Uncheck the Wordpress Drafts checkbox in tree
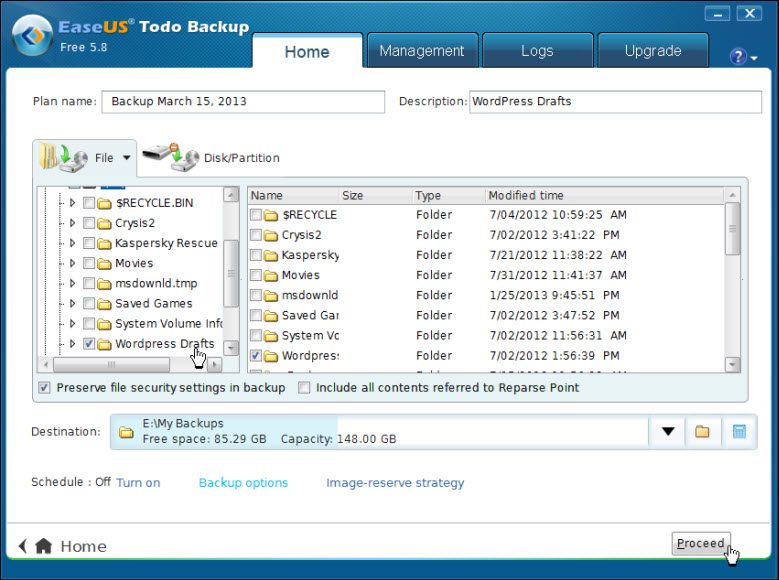Viewport: 779px width, 580px height. [89, 343]
